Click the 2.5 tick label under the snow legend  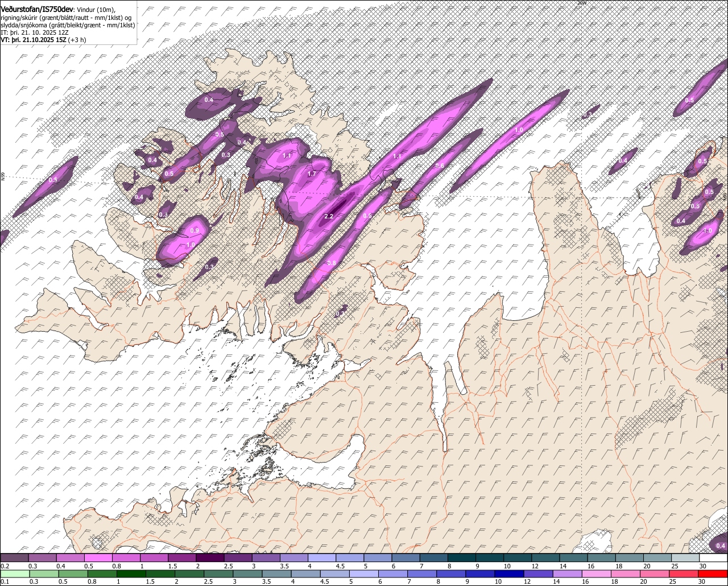(x=228, y=566)
